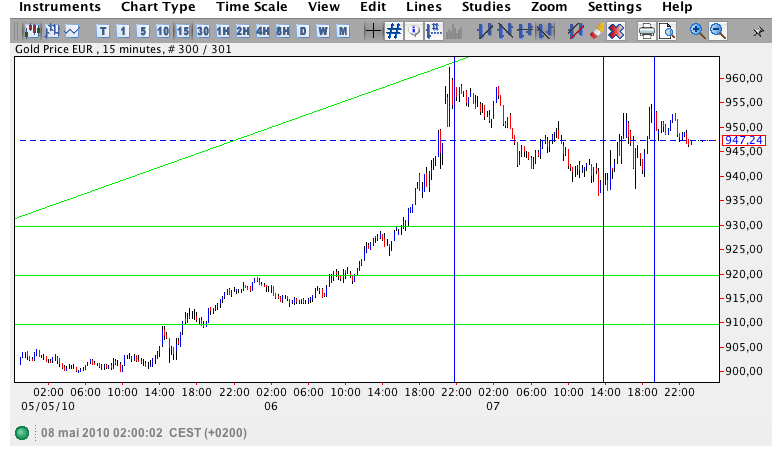Expand the Time Scale menu
784x453 pixels.
pyautogui.click(x=254, y=7)
